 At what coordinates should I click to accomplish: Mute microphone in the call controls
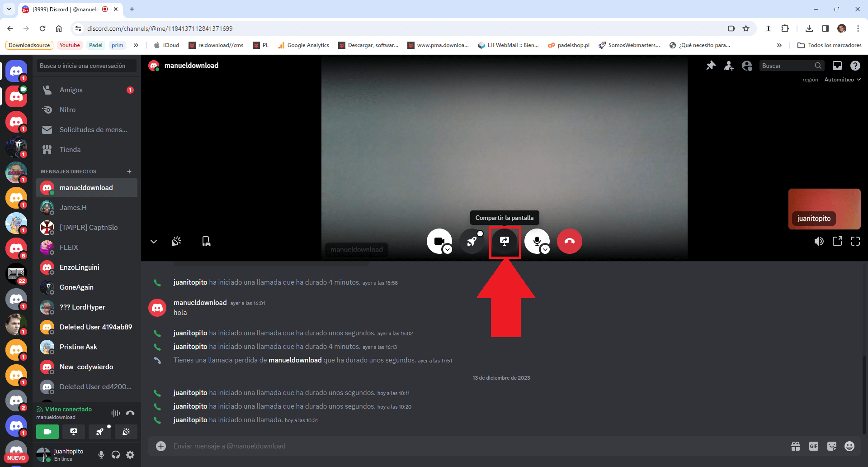pyautogui.click(x=537, y=241)
